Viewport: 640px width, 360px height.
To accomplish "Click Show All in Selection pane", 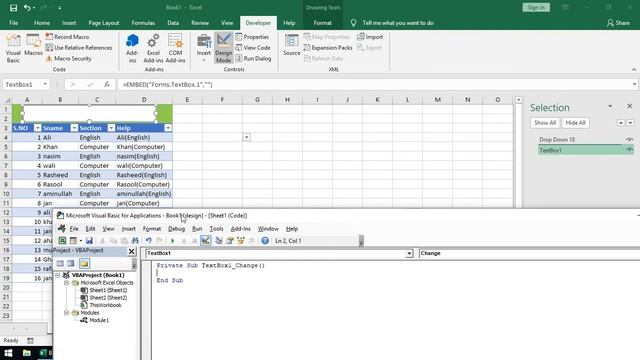I will click(x=545, y=123).
